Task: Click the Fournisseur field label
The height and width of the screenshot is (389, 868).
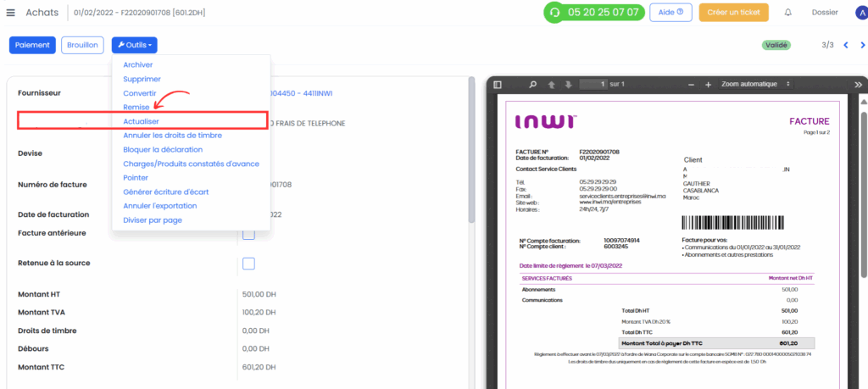Action: pyautogui.click(x=39, y=93)
